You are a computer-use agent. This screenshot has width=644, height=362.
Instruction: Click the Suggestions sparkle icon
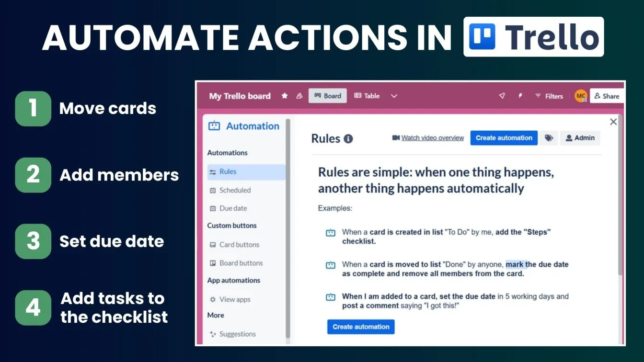coord(213,334)
